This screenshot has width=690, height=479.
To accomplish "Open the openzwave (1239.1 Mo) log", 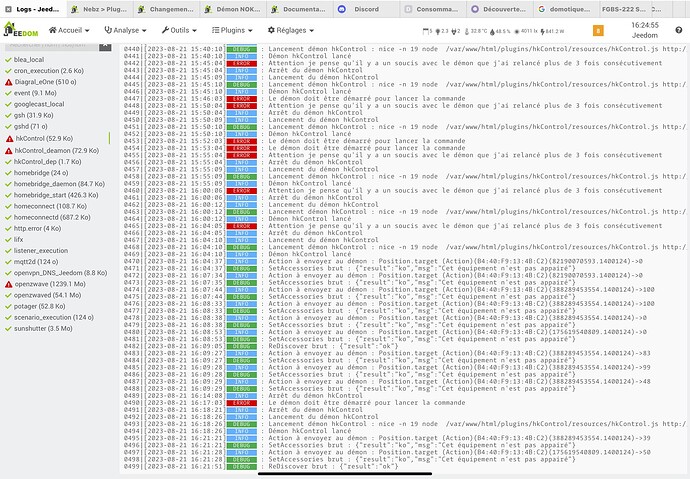I will (x=45, y=284).
